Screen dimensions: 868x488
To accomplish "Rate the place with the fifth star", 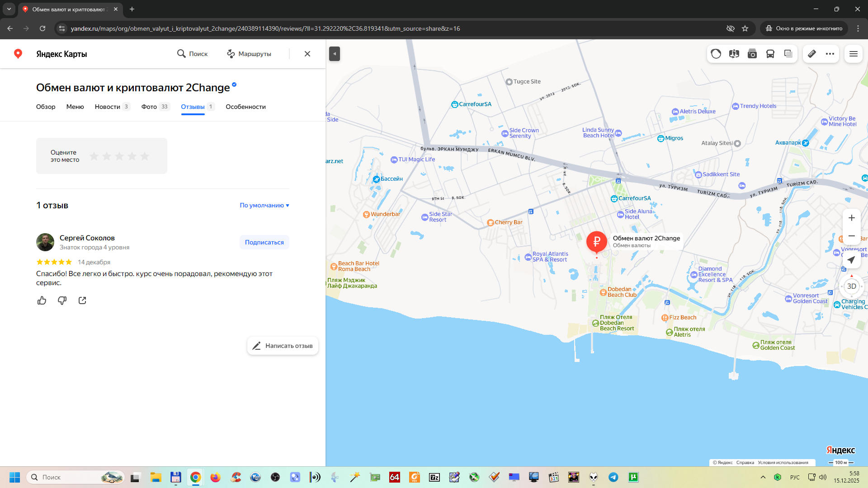I will click(145, 156).
